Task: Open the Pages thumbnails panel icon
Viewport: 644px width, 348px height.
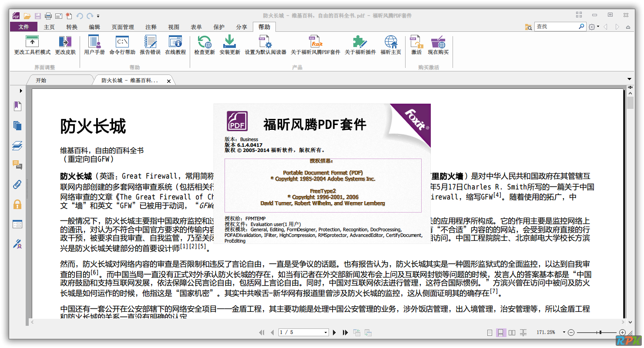Action: 17,126
